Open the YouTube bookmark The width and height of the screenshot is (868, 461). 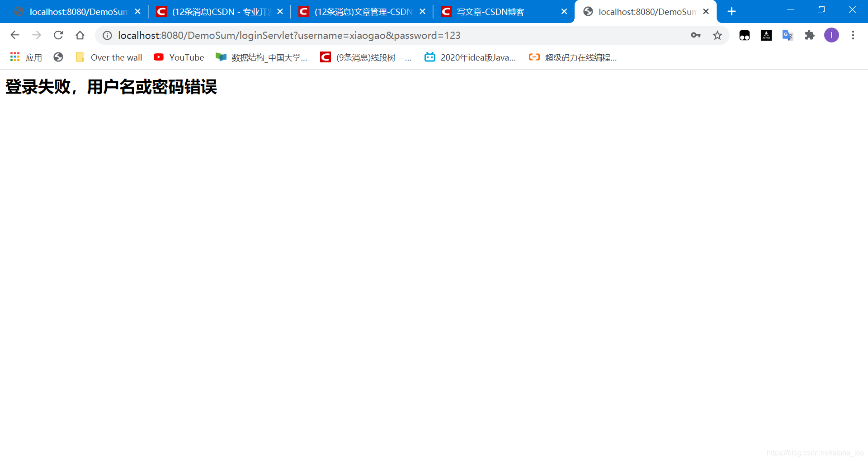pyautogui.click(x=179, y=57)
